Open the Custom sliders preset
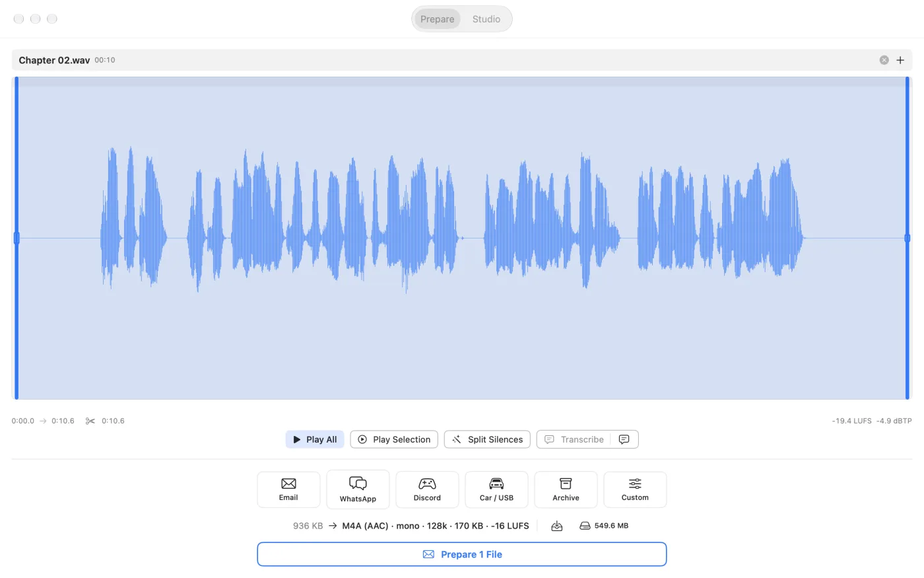Screen dimensions: 924x578 635,489
